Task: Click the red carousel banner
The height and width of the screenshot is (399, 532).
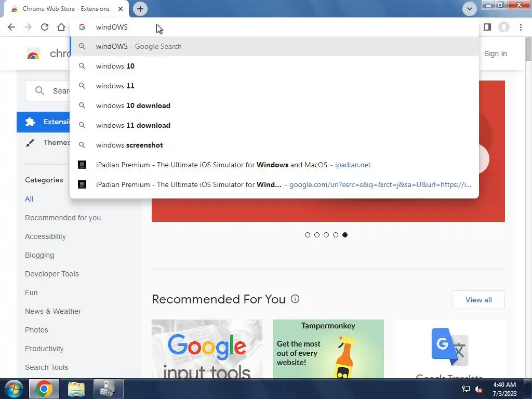Action: [328, 210]
